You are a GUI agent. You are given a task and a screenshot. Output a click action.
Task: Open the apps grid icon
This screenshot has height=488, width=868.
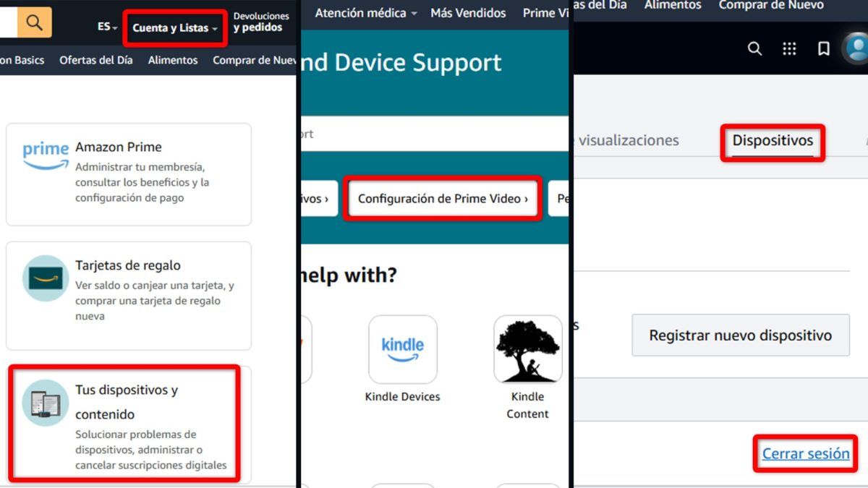[789, 48]
